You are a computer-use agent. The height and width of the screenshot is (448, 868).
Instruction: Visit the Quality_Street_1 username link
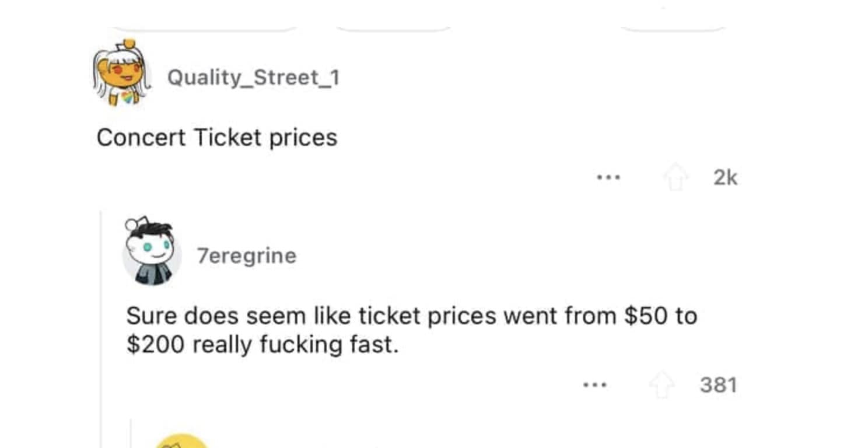pos(253,77)
